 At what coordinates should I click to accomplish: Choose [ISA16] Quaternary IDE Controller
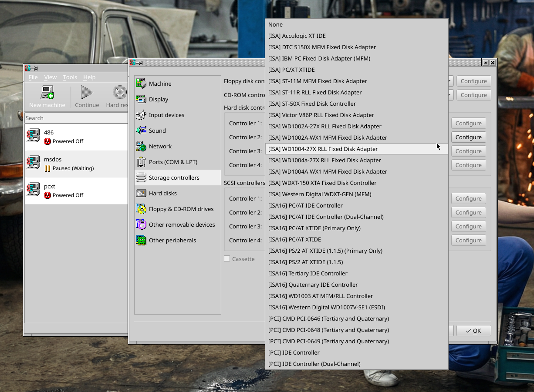[x=357, y=285]
